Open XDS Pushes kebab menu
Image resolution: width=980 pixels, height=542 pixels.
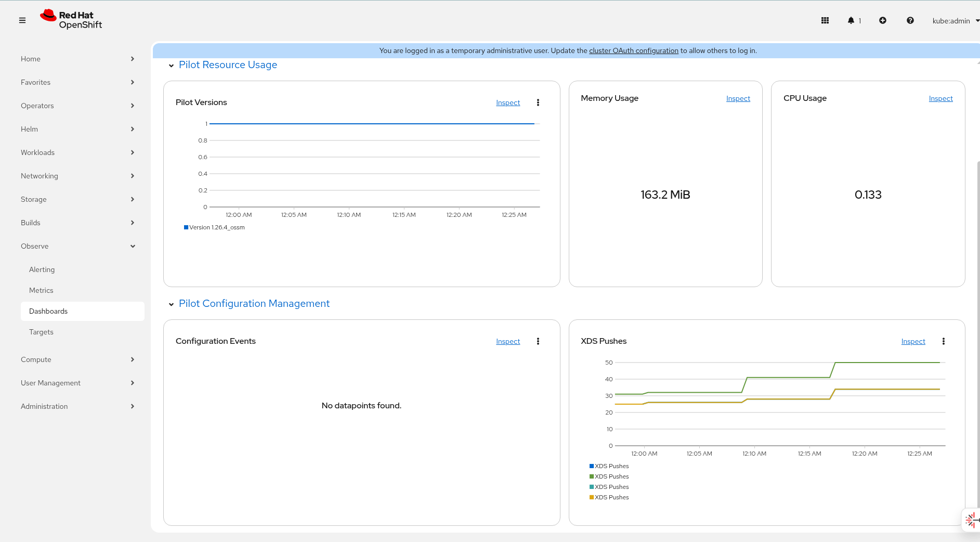pos(943,341)
